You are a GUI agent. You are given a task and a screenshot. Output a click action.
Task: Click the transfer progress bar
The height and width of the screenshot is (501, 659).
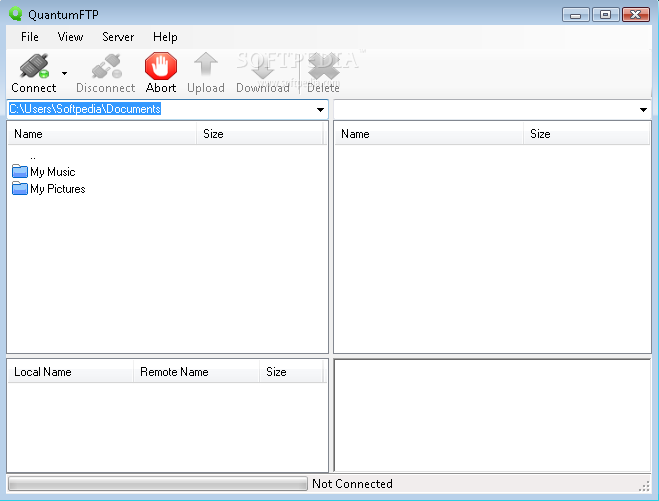click(158, 484)
